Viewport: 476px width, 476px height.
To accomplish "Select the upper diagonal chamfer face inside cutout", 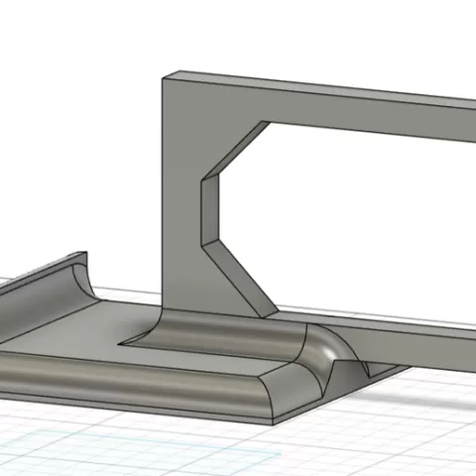I will click(235, 151).
